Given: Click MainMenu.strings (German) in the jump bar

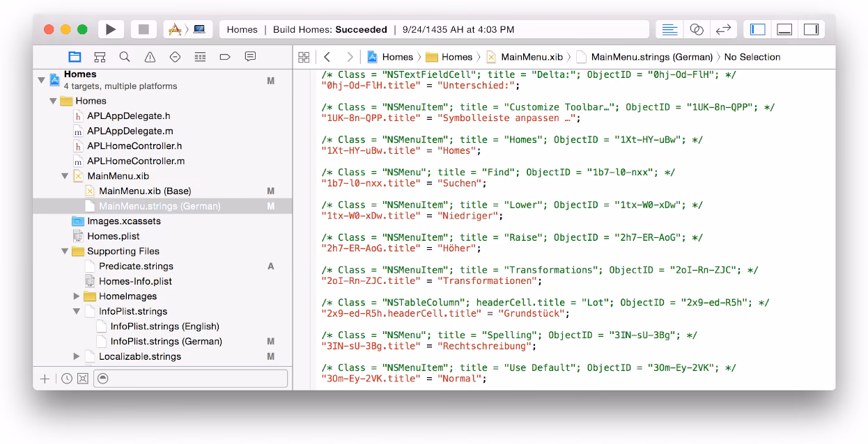Looking at the screenshot, I should [x=644, y=57].
